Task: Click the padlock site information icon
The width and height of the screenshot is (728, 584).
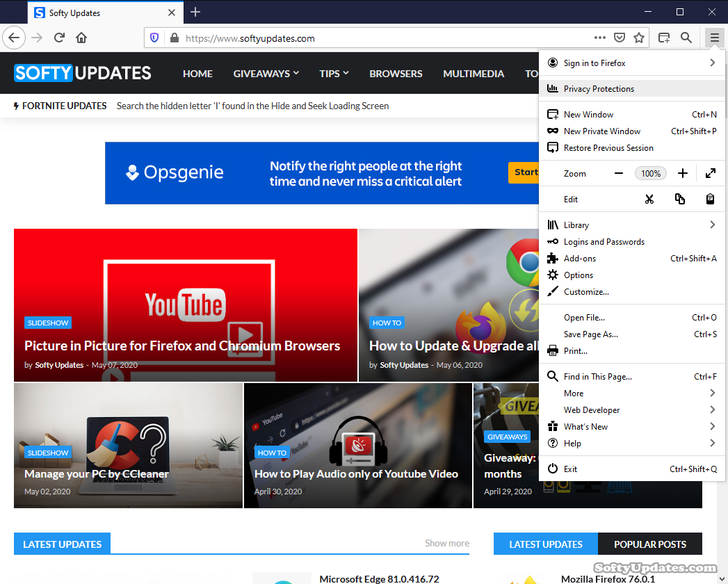Action: tap(175, 38)
